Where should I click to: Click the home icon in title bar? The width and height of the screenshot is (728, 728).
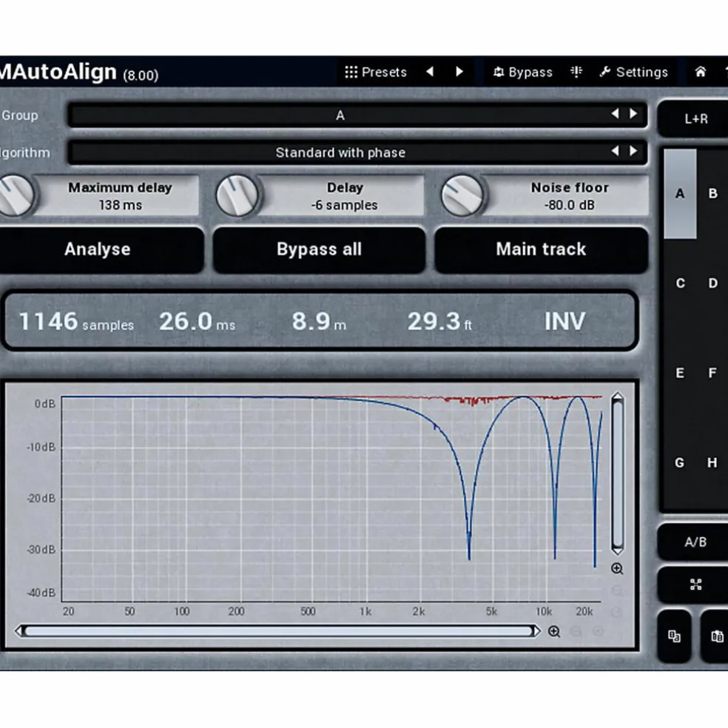pos(700,72)
